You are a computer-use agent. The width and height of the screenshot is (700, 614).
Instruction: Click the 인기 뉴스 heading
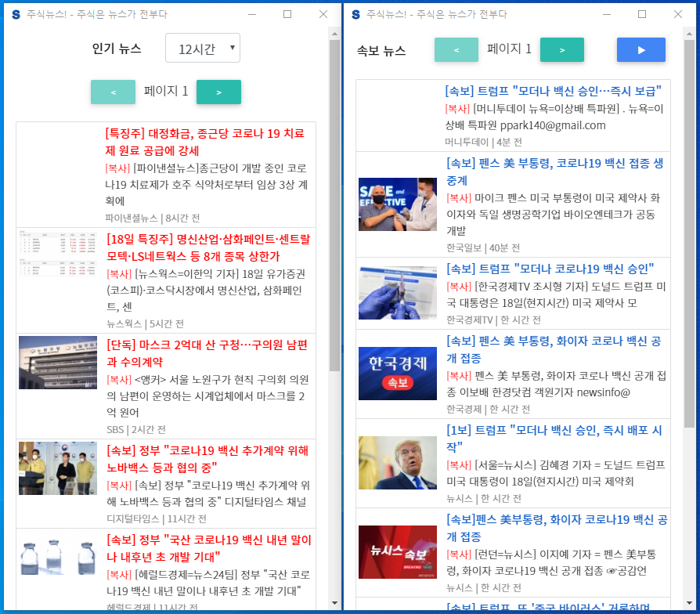(x=117, y=49)
